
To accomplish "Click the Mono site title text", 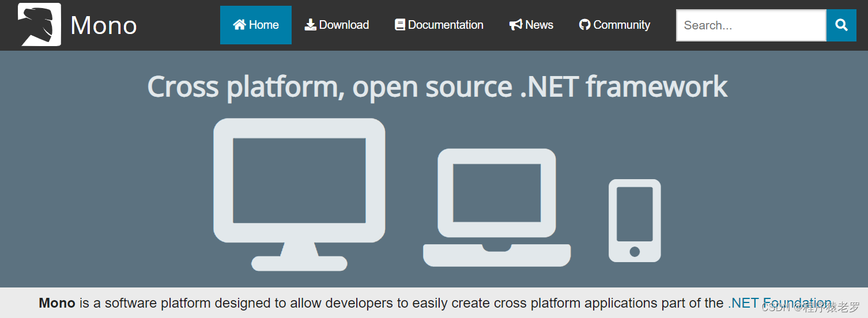I will [104, 25].
